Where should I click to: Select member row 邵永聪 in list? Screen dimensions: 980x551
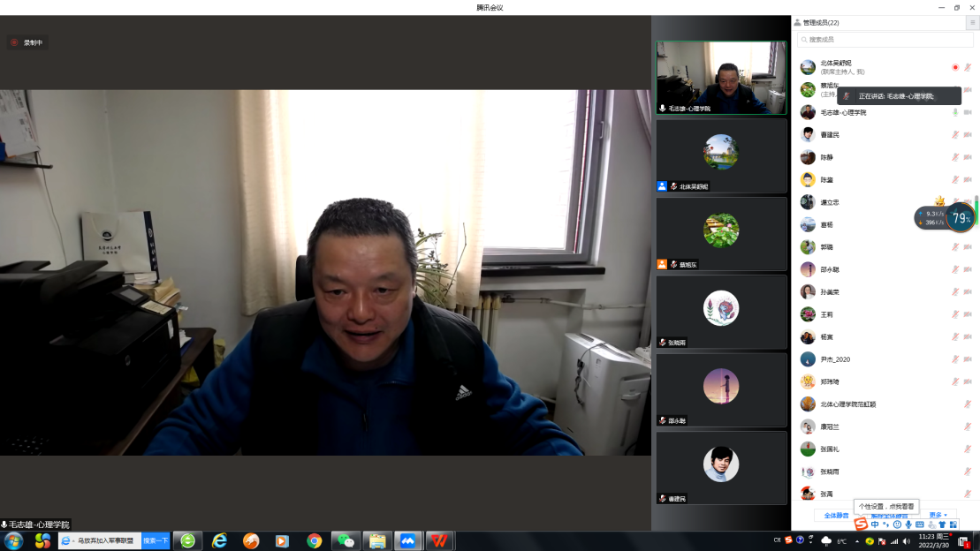885,270
